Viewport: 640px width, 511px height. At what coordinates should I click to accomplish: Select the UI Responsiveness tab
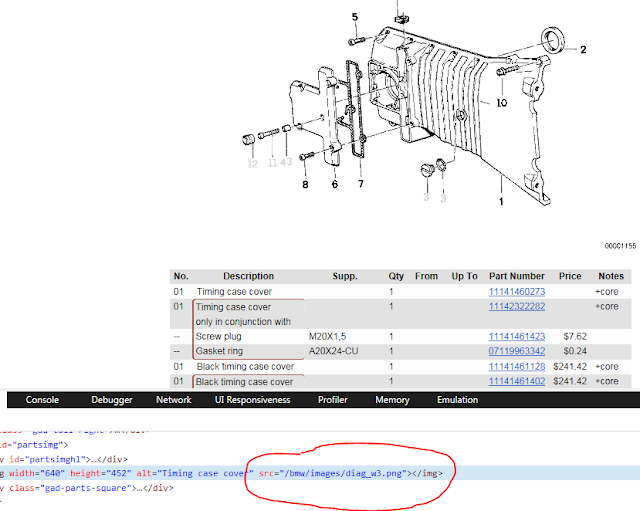pos(253,400)
